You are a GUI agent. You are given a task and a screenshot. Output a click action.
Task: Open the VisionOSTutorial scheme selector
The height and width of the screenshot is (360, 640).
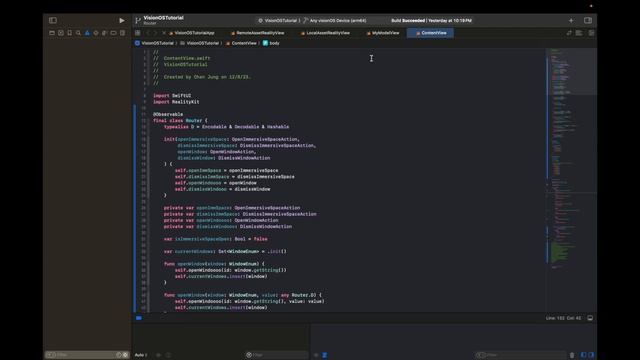click(x=278, y=20)
